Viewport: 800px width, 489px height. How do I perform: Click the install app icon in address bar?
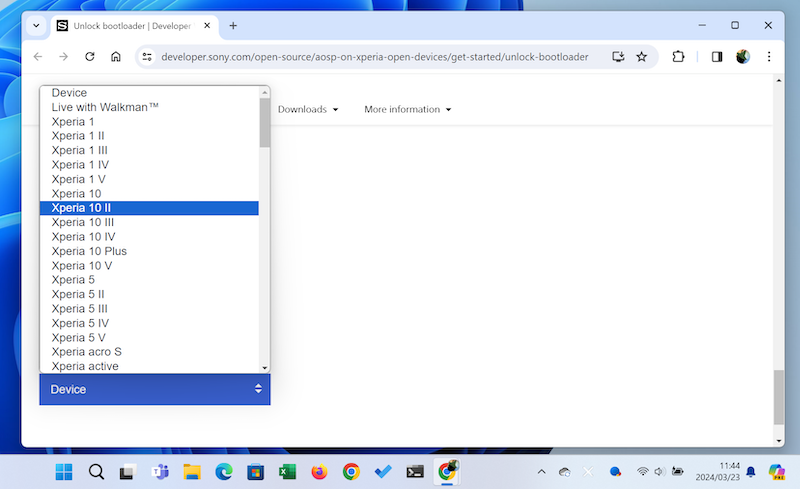(x=618, y=57)
